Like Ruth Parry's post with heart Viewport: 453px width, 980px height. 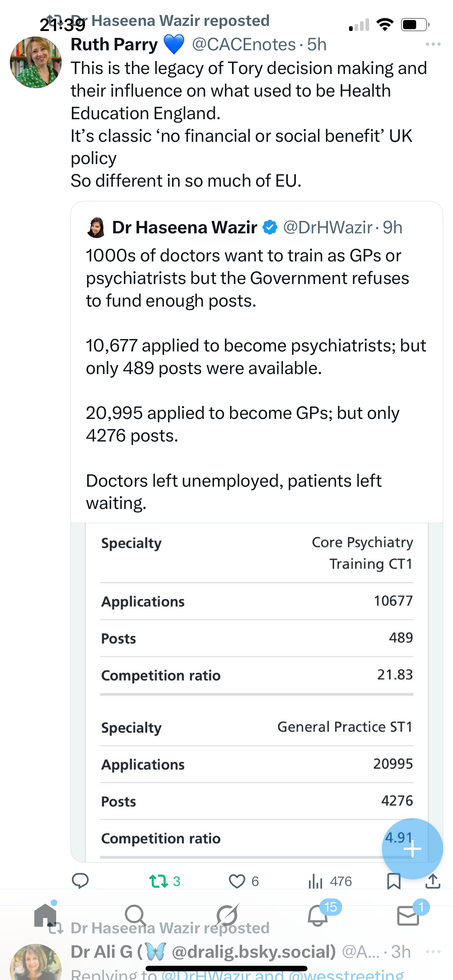click(x=237, y=881)
